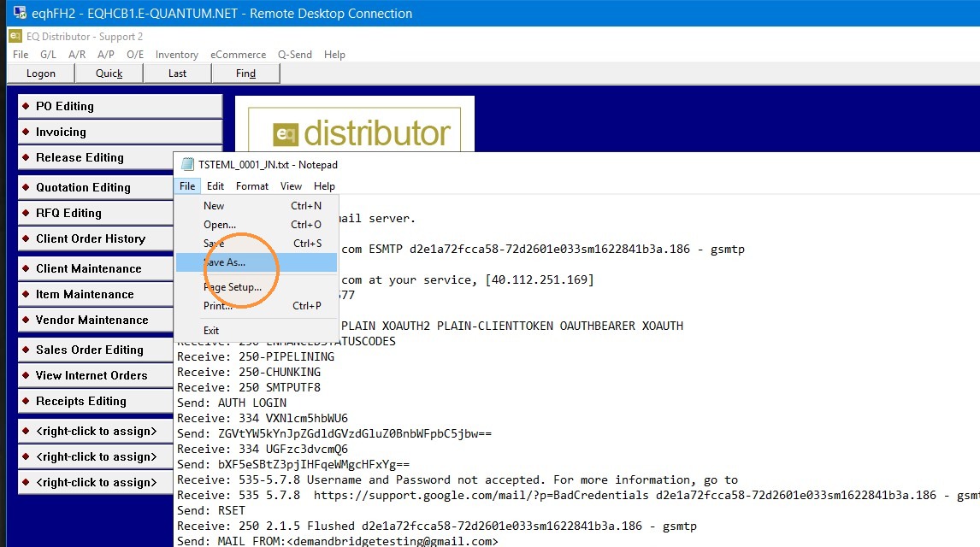Open the eCommerce menu
The width and height of the screenshot is (980, 547).
point(238,55)
